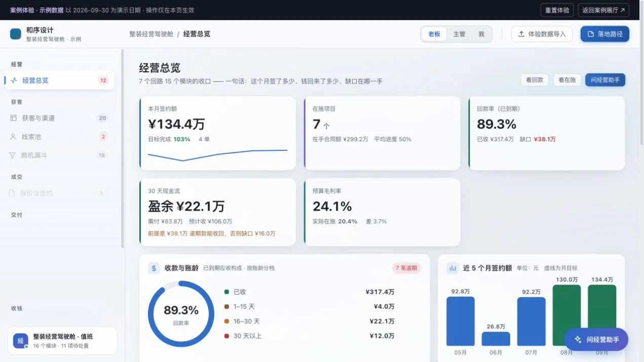Click the 整装经营驾驶舱 · 值班 card
The width and height of the screenshot is (644, 362).
tap(62, 341)
